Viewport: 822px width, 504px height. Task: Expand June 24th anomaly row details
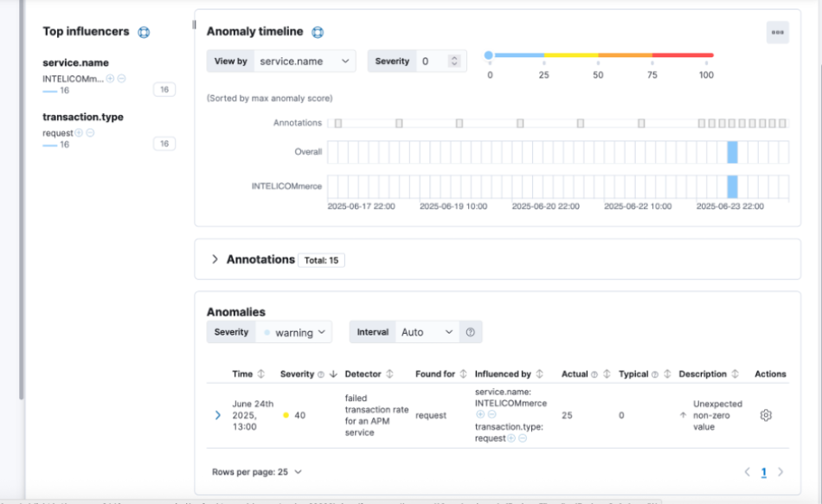coord(217,416)
